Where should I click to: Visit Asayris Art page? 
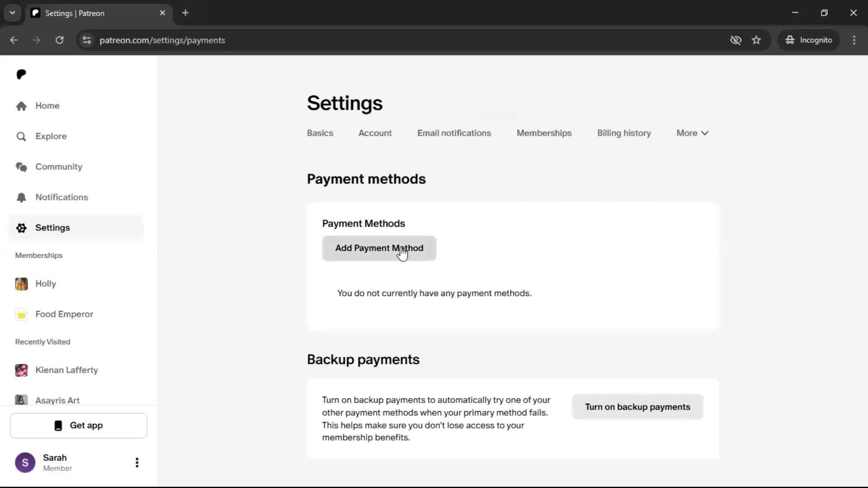coord(76,400)
